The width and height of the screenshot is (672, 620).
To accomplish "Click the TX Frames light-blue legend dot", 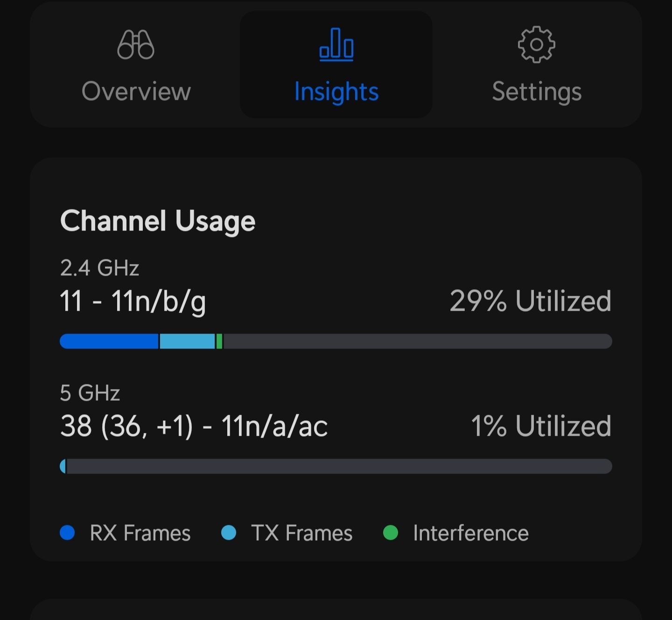I will (x=229, y=533).
